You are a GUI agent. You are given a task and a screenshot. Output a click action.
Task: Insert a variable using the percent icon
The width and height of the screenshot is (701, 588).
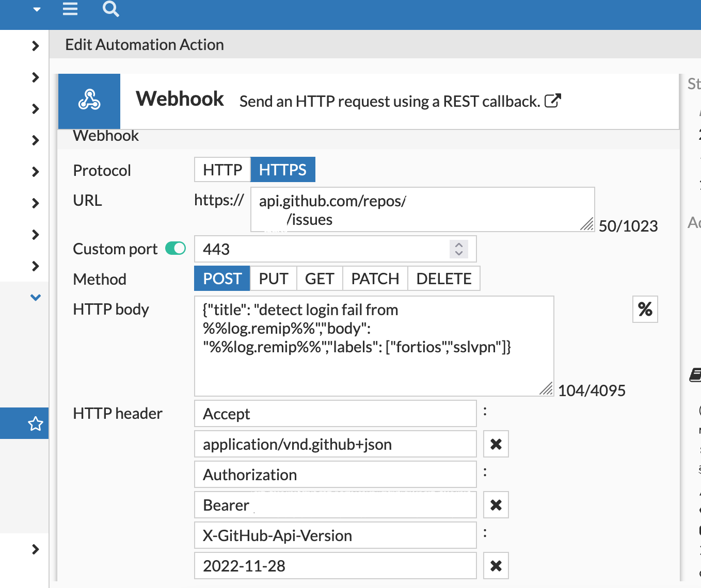point(645,309)
